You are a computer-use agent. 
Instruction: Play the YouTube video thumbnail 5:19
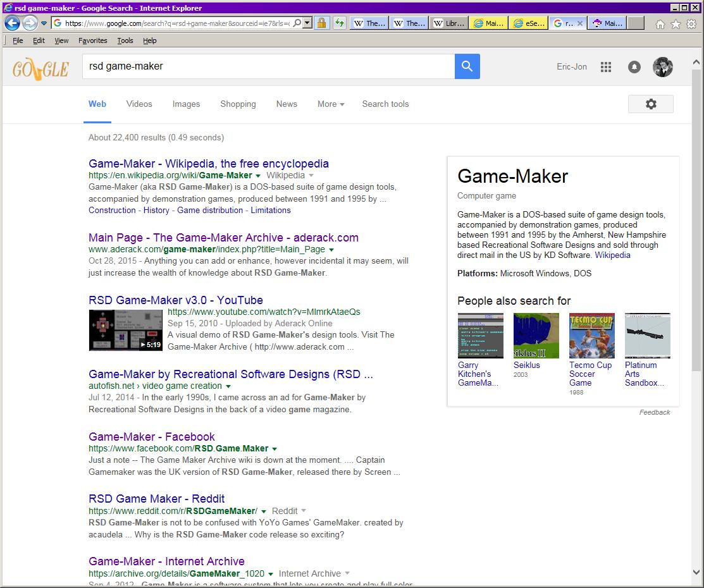pos(126,330)
